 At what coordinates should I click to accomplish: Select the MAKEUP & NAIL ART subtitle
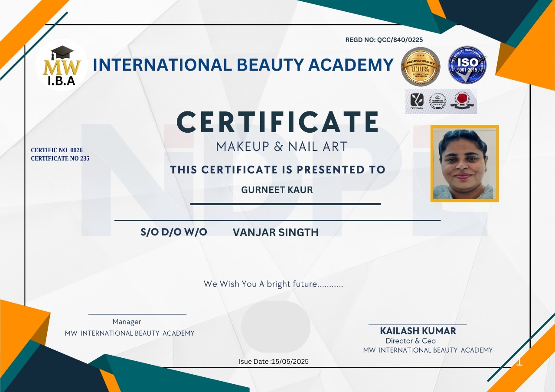pos(282,147)
